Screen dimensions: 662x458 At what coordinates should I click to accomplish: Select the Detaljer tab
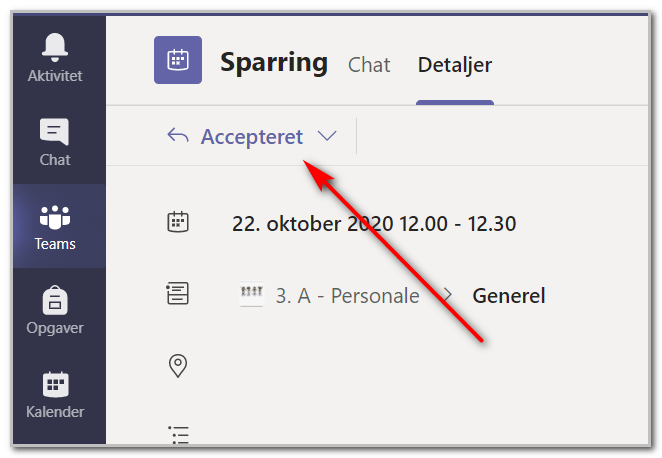pos(455,65)
